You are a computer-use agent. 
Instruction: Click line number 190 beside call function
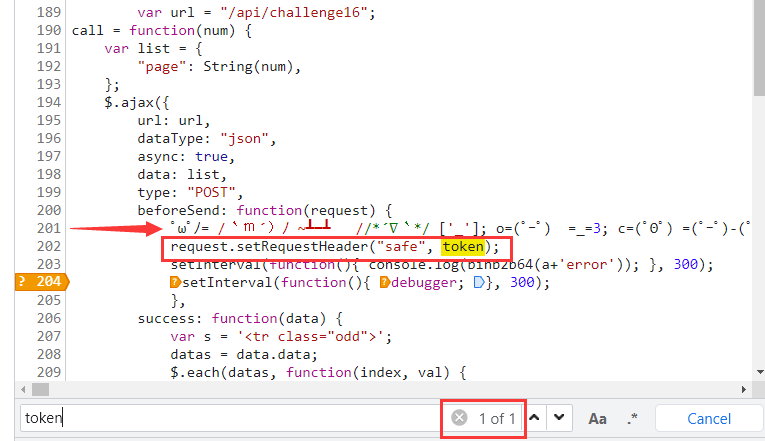46,30
